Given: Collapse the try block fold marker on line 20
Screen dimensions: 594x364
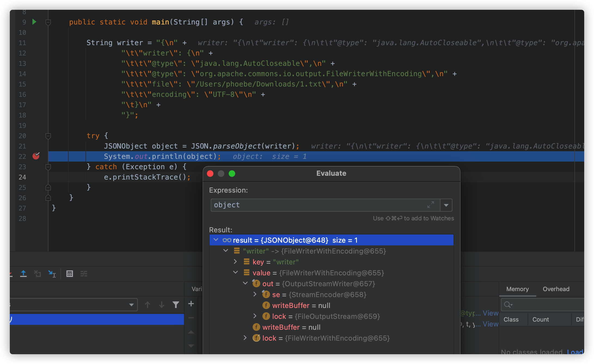Looking at the screenshot, I should 48,136.
